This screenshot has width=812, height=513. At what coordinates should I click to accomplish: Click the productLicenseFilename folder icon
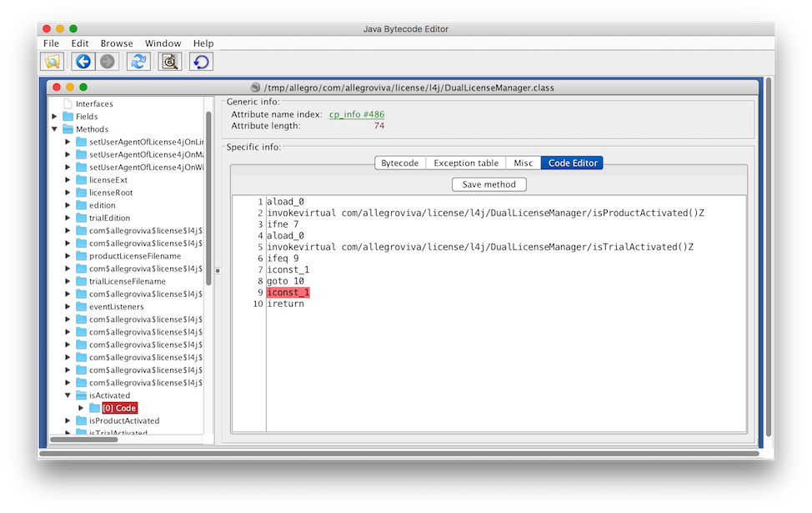pyautogui.click(x=82, y=256)
